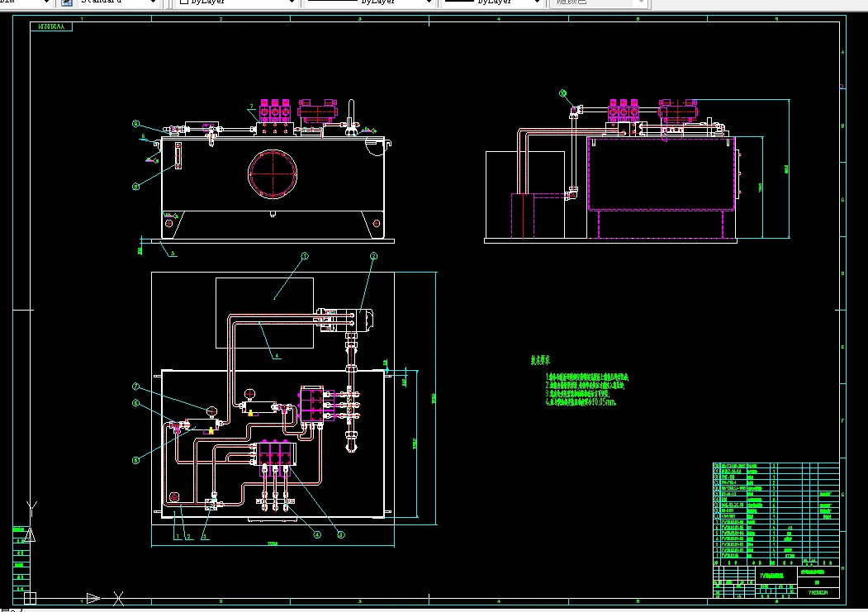Select balloon 3 below the plan view

point(341,534)
